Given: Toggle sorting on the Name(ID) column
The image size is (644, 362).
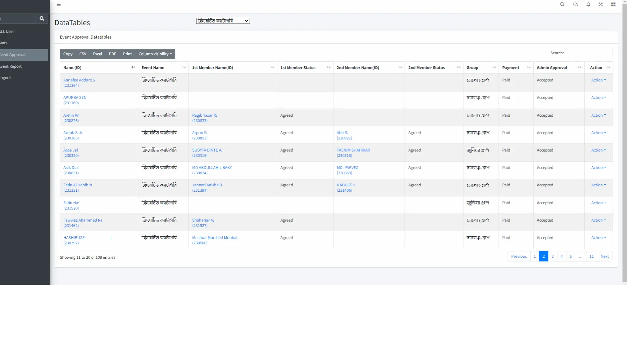Looking at the screenshot, I should point(133,67).
